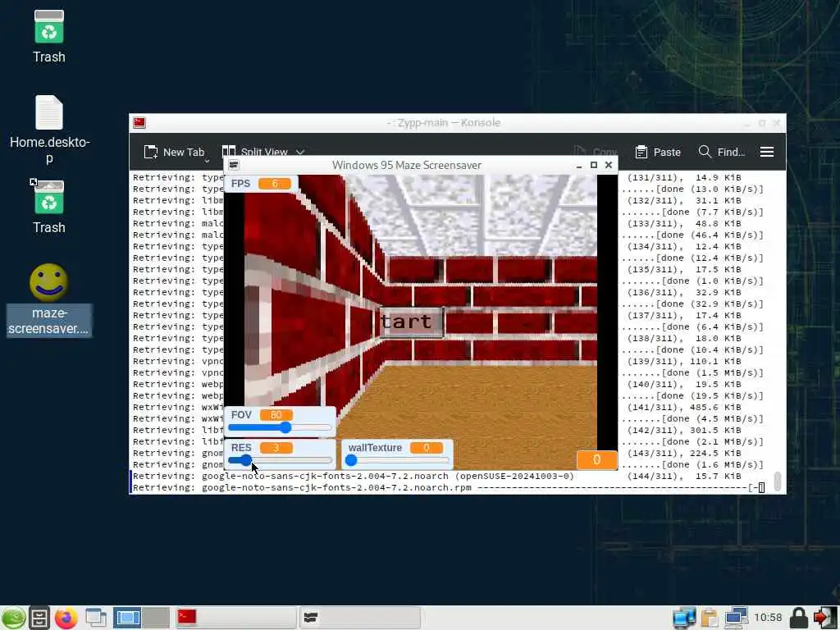Open the clipboard tray icon
The height and width of the screenshot is (630, 840).
(710, 618)
